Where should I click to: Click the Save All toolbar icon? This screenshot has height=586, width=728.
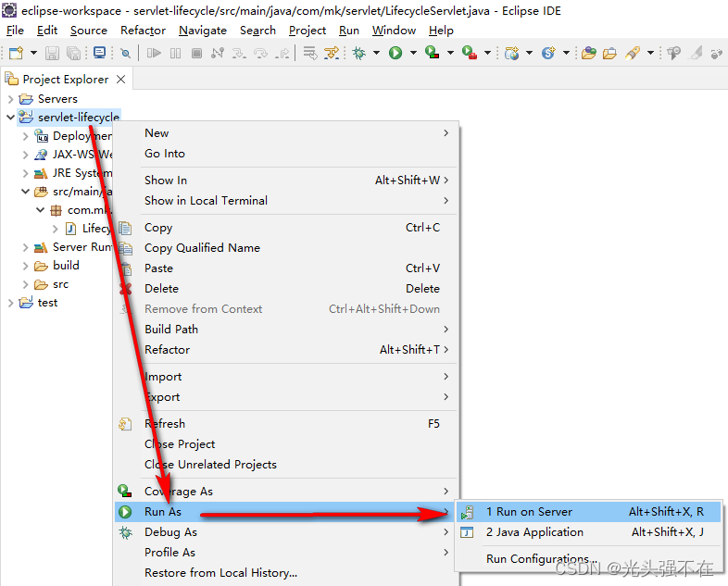point(73,53)
